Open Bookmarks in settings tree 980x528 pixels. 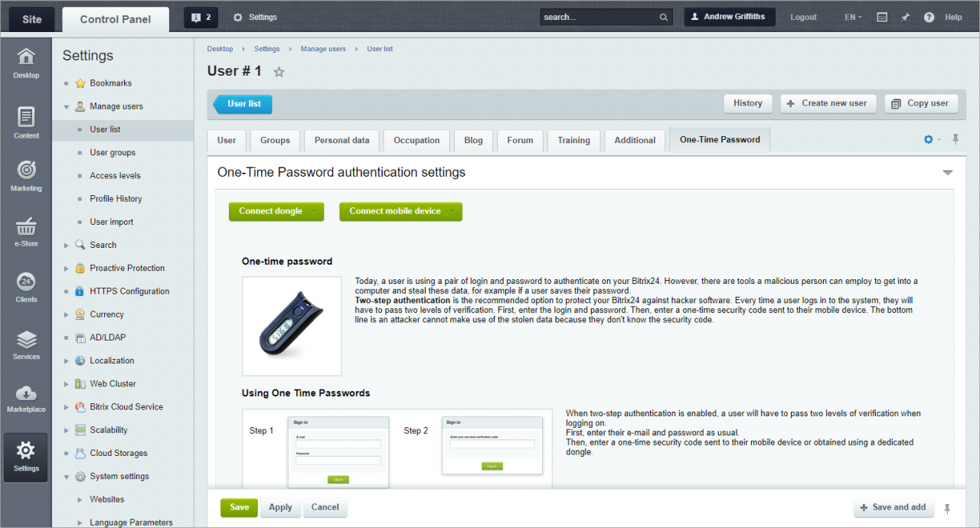[111, 83]
